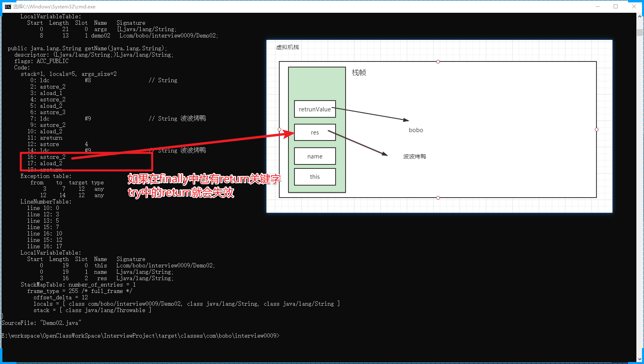Viewport: 644px width, 364px height.
Task: Click the 'res' row in LocalVariableTable
Action: pos(107,278)
